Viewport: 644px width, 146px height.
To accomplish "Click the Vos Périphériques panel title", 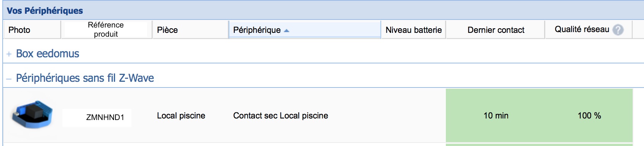I will pos(45,10).
